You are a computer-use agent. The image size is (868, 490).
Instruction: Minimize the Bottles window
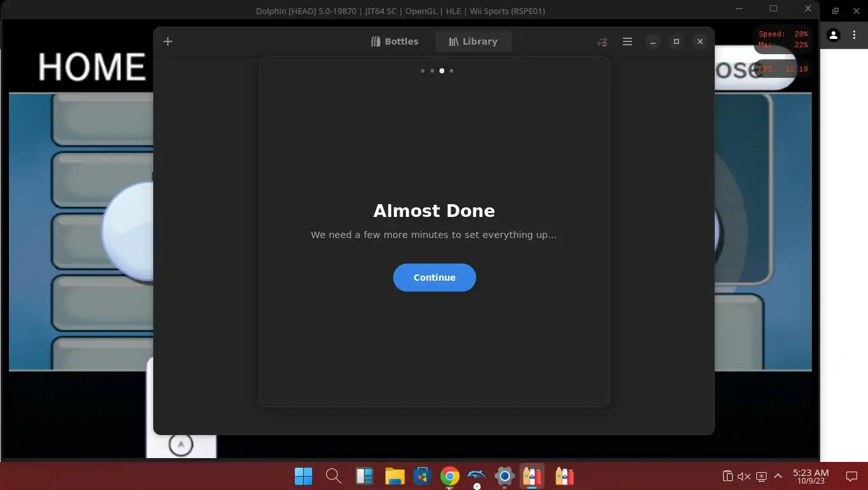pyautogui.click(x=652, y=41)
